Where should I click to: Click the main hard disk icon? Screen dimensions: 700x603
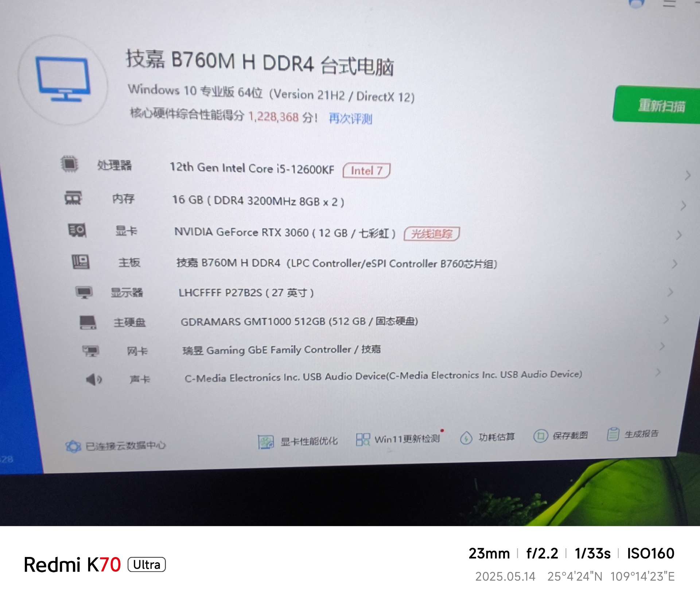pyautogui.click(x=88, y=322)
